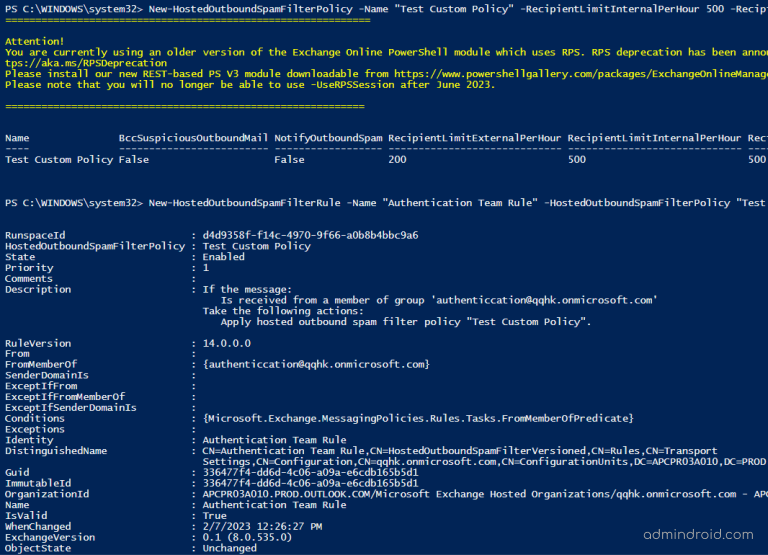Image resolution: width=768 pixels, height=555 pixels.
Task: Click the BccSuspiciousOutboundMail column header
Action: click(x=193, y=138)
